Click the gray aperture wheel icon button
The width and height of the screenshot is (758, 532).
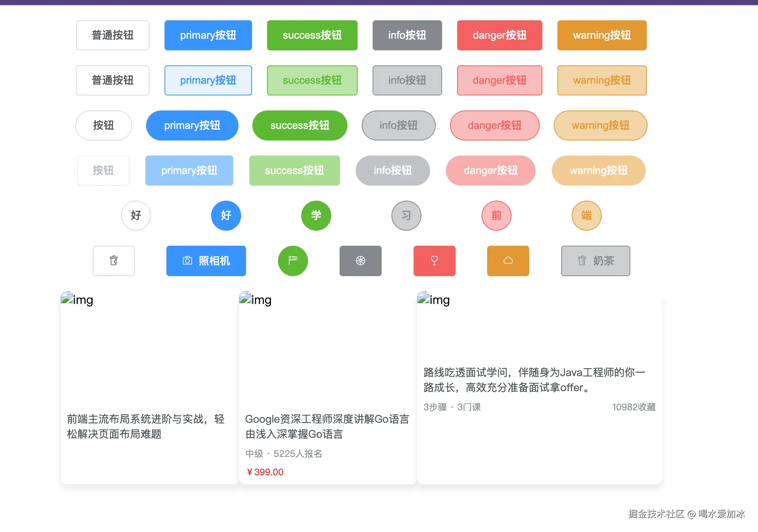[x=360, y=261]
